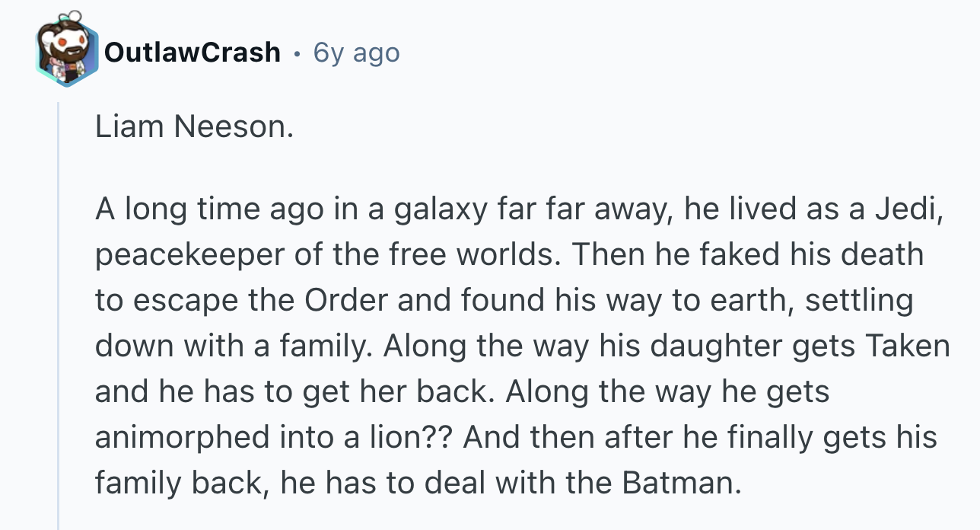Click the word "lion??" in the comment
Screen dimensions: 980x530
point(411,437)
